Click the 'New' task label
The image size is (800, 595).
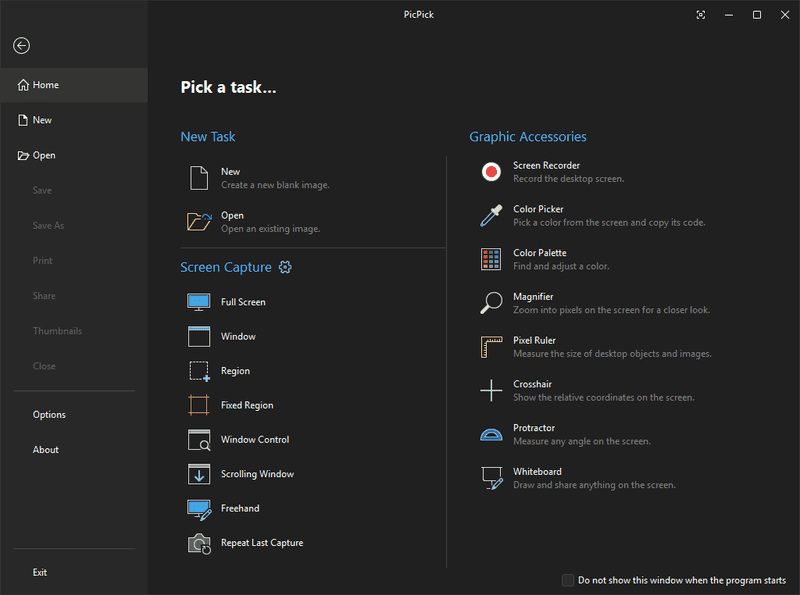coord(231,172)
